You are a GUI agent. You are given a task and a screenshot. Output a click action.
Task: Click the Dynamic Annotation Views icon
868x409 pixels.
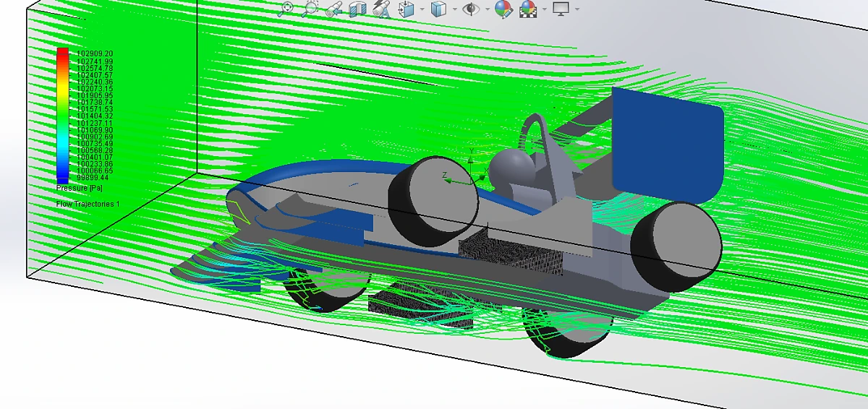pyautogui.click(x=381, y=9)
